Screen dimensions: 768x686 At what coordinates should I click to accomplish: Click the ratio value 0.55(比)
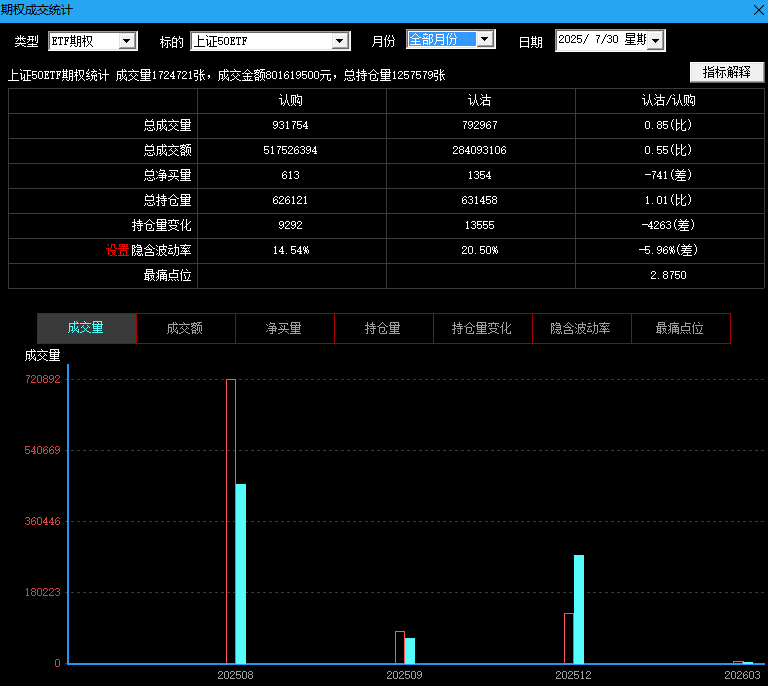(668, 150)
